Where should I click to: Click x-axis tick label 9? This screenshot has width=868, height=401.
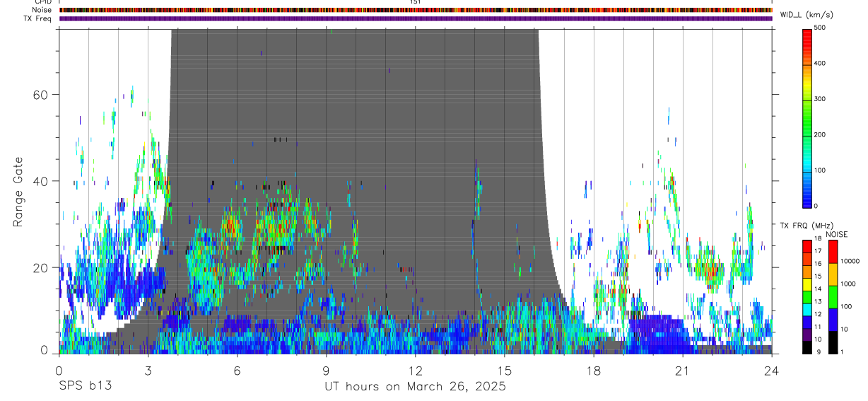(x=327, y=371)
